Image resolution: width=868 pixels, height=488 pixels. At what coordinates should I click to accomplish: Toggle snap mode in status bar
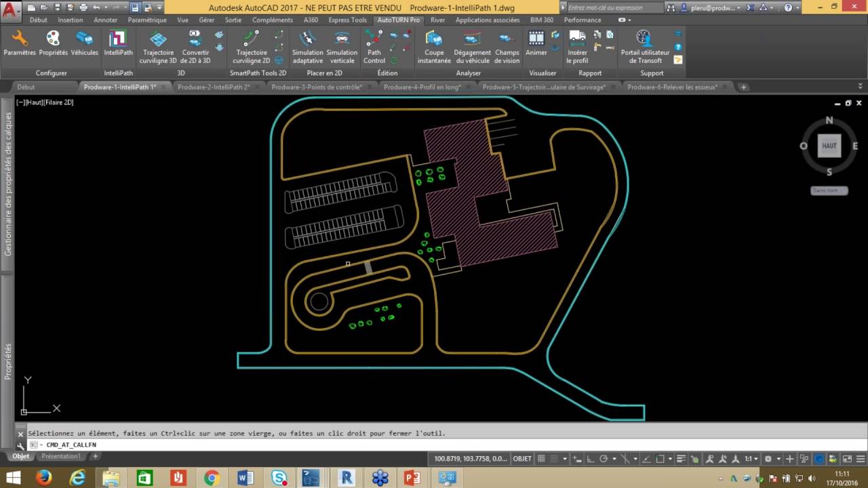coord(554,459)
